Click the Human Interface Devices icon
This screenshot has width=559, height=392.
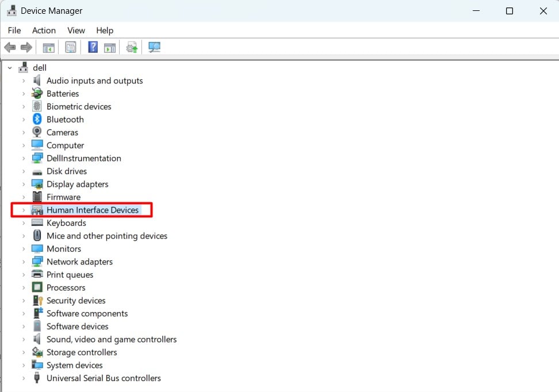(x=37, y=210)
